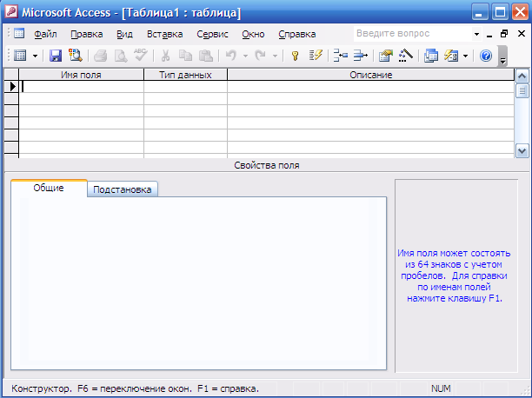This screenshot has width=532, height=398.
Task: Click the 'Имя поля' column header
Action: click(x=81, y=75)
